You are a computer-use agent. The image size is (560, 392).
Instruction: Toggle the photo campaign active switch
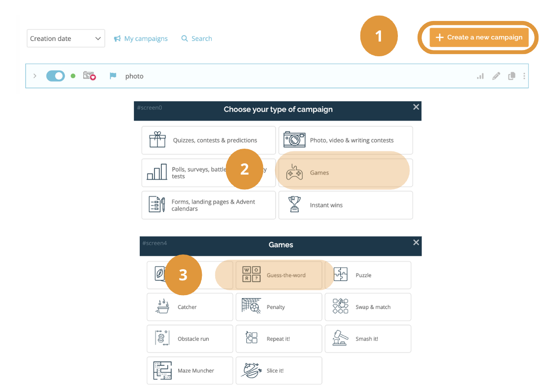56,76
